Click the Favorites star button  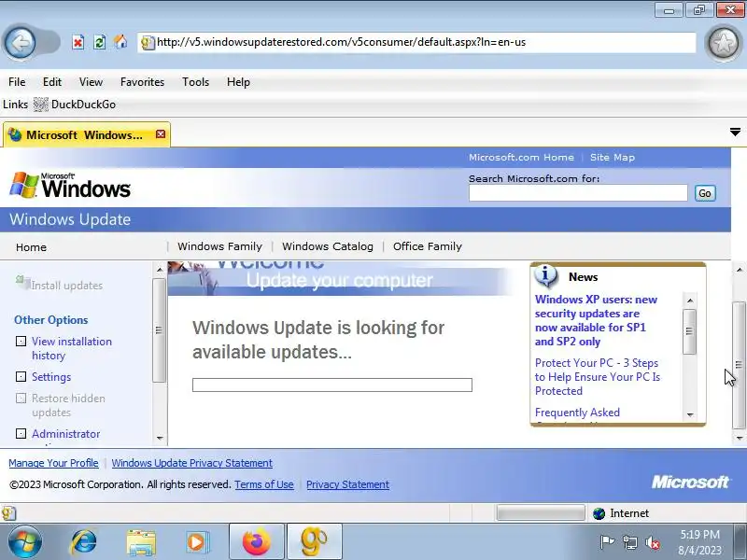[x=723, y=43]
